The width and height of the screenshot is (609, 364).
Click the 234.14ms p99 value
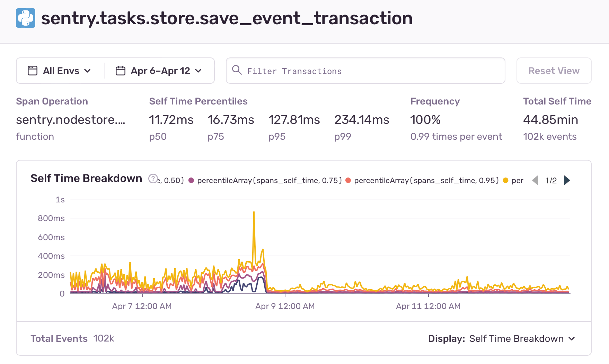point(362,120)
